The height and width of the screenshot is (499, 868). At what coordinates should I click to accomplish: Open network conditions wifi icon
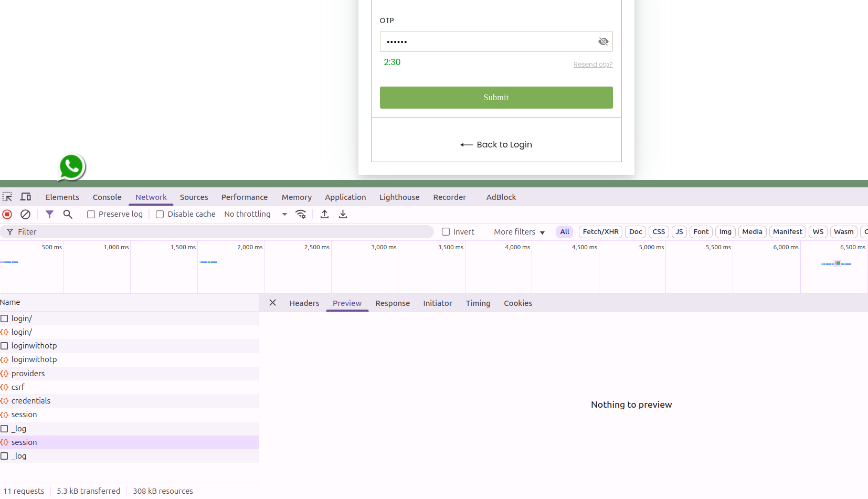(301, 214)
